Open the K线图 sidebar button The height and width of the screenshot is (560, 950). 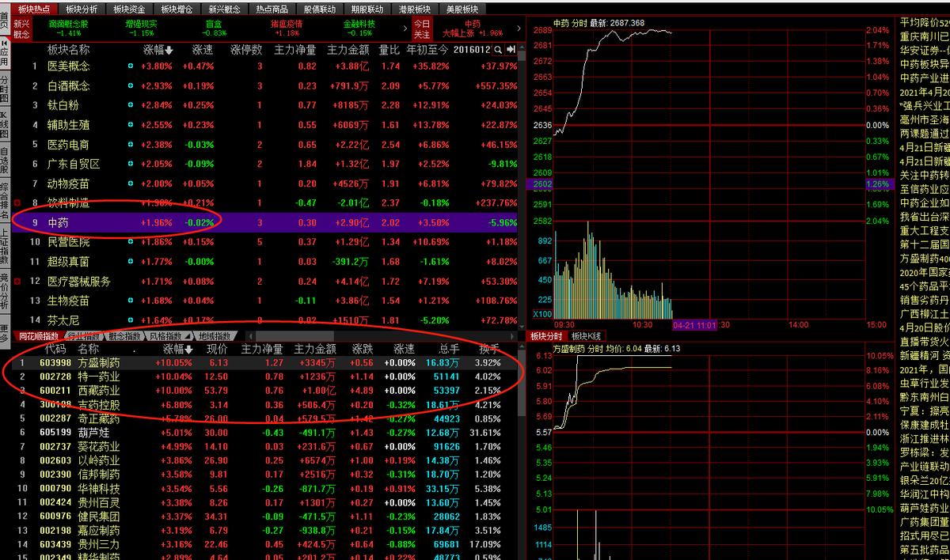point(5,124)
